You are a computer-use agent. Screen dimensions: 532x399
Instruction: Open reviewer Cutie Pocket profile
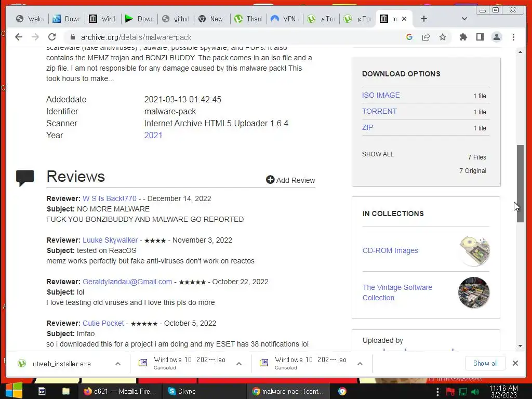[103, 323]
